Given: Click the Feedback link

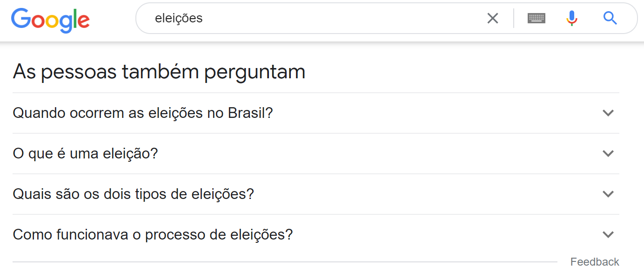Looking at the screenshot, I should point(594,261).
